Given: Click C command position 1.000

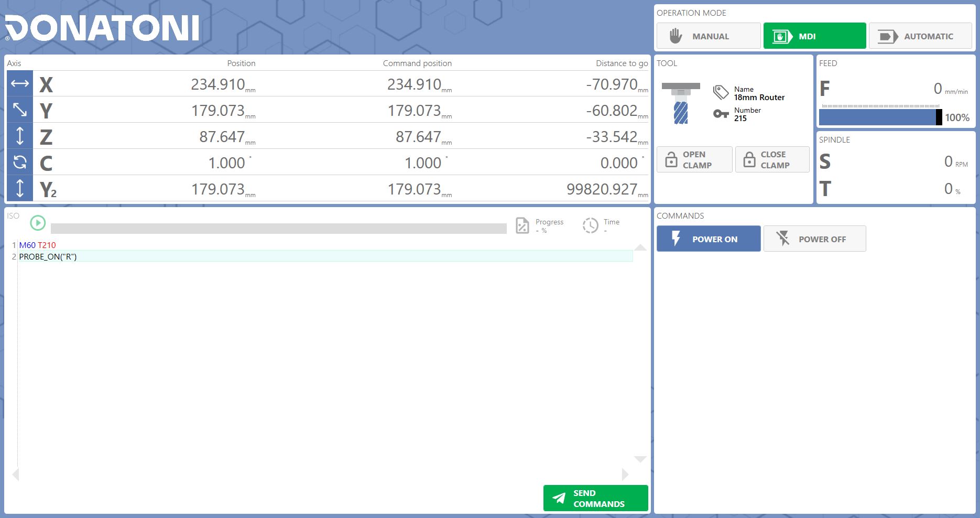Looking at the screenshot, I should pyautogui.click(x=423, y=163).
